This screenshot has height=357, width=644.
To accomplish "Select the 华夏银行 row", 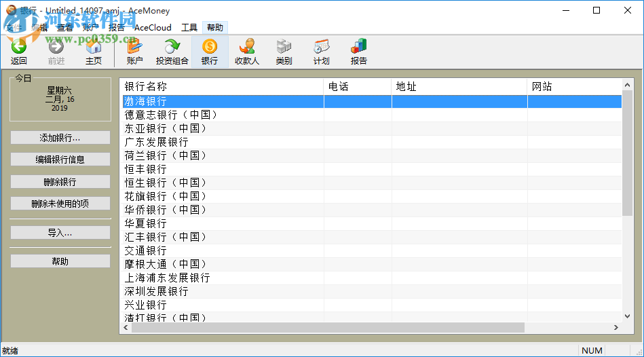I will (x=372, y=223).
